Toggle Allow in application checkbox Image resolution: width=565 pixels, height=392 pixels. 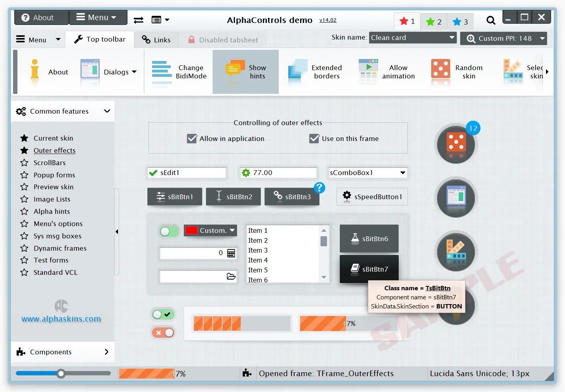[192, 139]
